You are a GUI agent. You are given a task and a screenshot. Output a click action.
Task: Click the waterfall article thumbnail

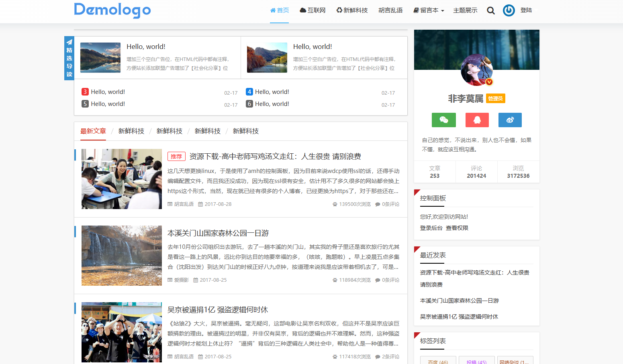coord(122,256)
